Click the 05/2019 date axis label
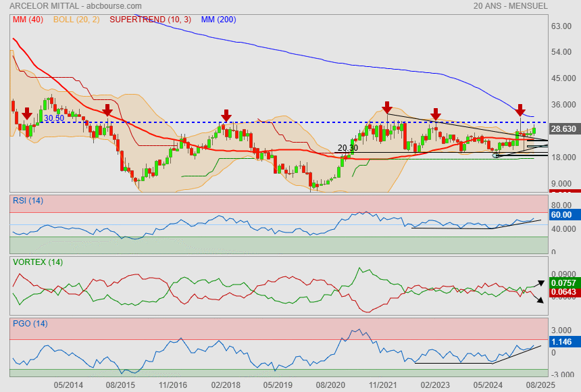581x392 pixels. 278,385
